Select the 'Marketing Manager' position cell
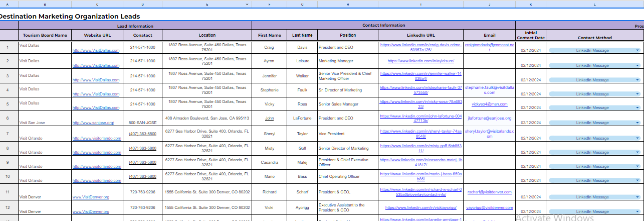 [x=348, y=61]
